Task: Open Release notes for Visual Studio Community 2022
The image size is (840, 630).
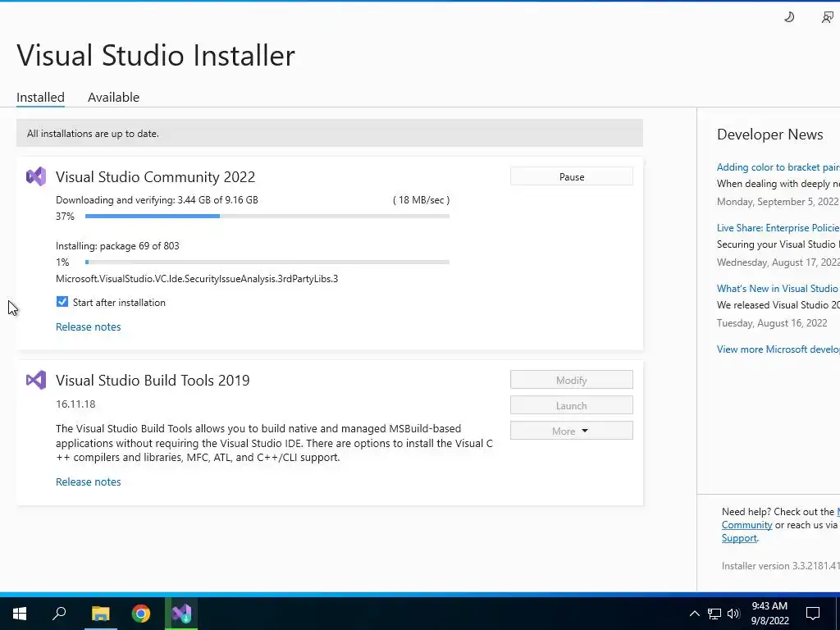Action: click(x=89, y=326)
